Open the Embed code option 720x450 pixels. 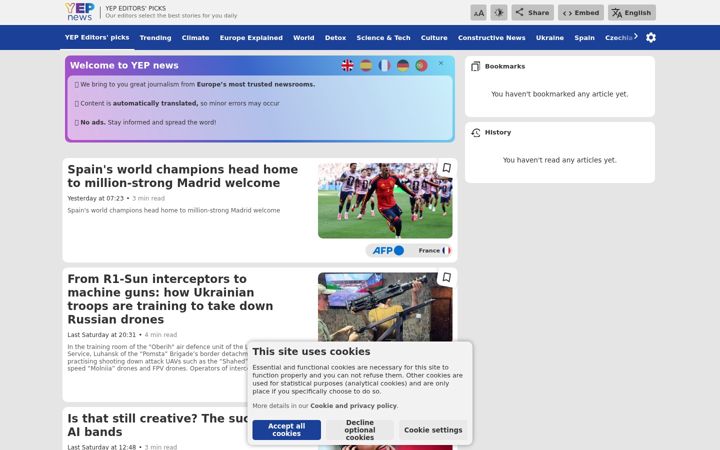(581, 13)
